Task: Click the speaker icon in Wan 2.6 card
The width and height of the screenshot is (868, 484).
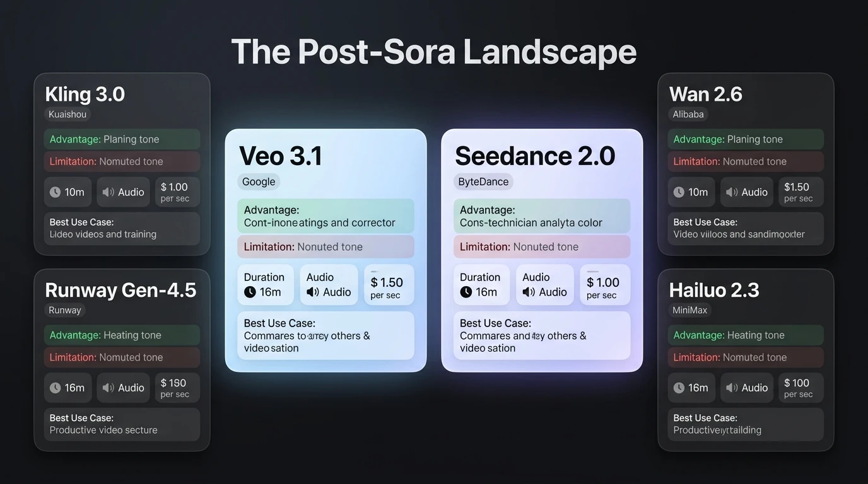Action: coord(732,192)
